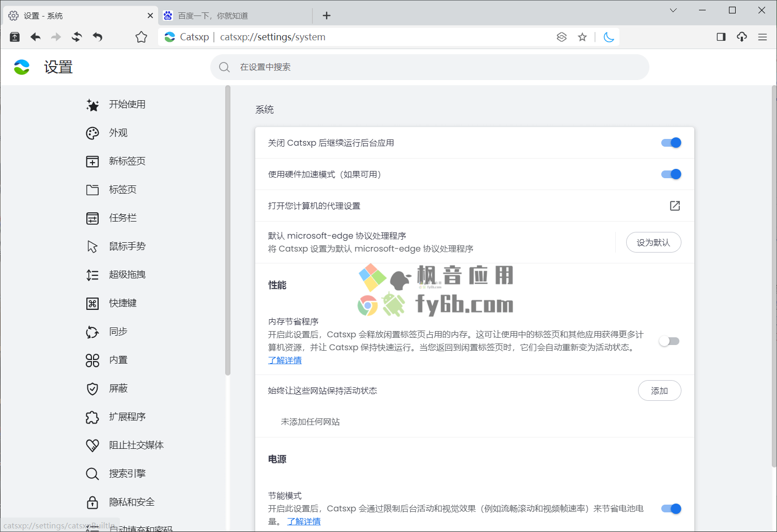This screenshot has width=777, height=532.
Task: Click the 电源 section heading
Action: pyautogui.click(x=277, y=459)
